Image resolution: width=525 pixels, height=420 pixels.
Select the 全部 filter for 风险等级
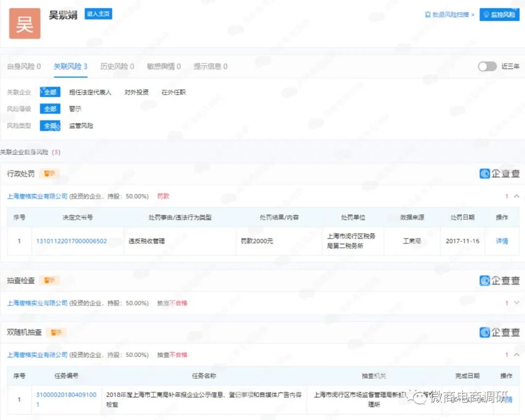[50, 109]
